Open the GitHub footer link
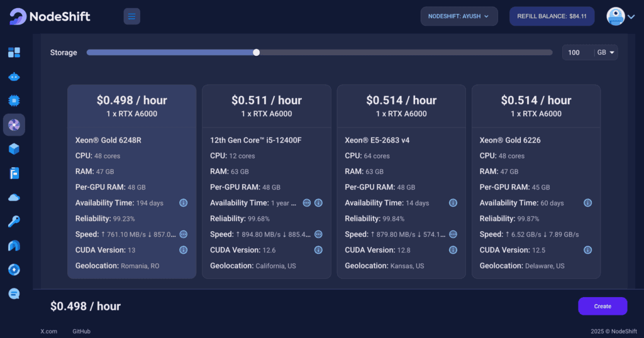 (x=80, y=331)
